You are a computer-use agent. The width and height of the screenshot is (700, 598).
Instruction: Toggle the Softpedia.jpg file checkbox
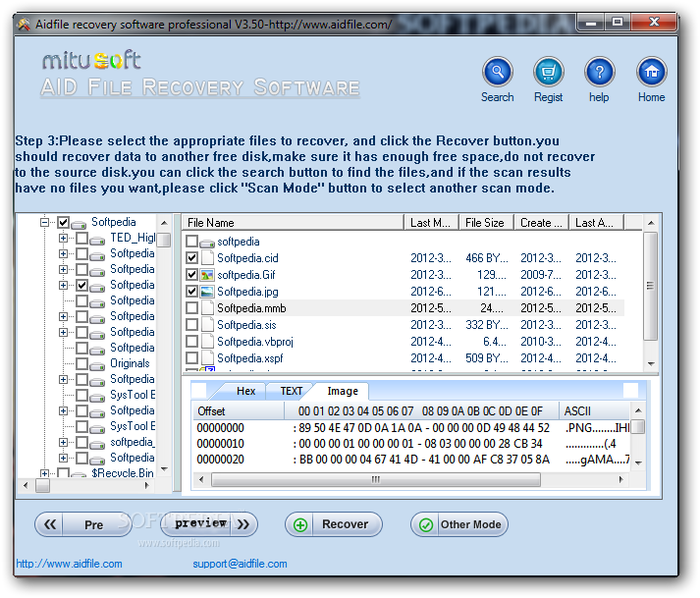coord(191,292)
